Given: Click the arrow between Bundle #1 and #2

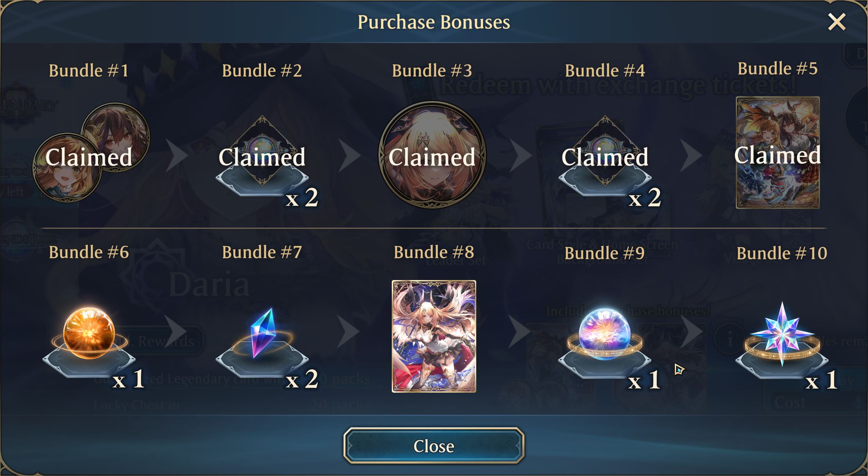Looking at the screenshot, I should click(x=177, y=155).
